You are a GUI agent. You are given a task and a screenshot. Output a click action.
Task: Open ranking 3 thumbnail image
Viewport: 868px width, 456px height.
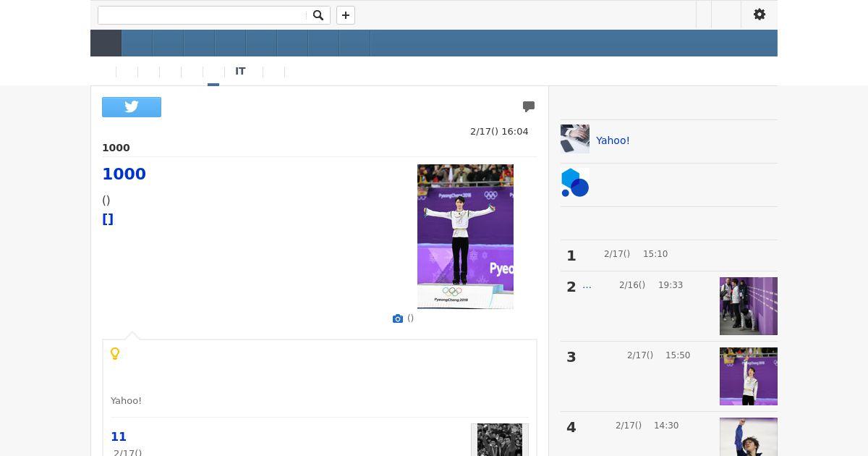coord(749,376)
